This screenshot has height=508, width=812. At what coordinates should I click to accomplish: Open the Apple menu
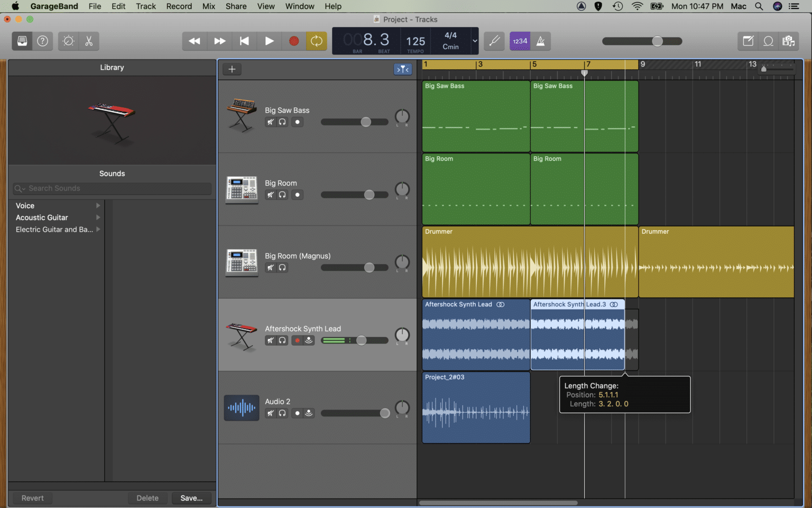tap(15, 6)
